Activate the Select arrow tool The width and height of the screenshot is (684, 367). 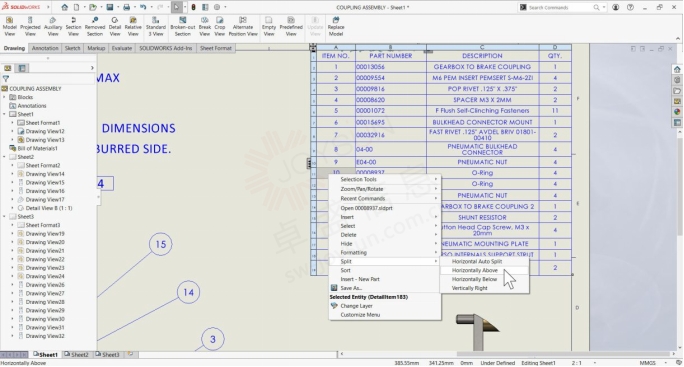coord(177,7)
